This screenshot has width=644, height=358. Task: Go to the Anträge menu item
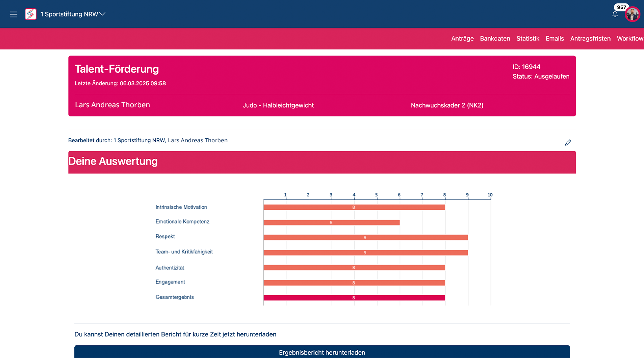pos(462,39)
